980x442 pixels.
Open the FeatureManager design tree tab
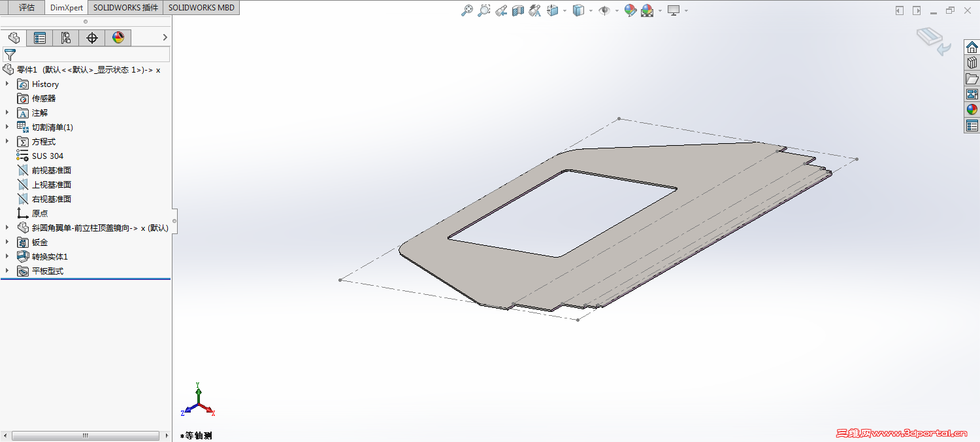pos(14,38)
